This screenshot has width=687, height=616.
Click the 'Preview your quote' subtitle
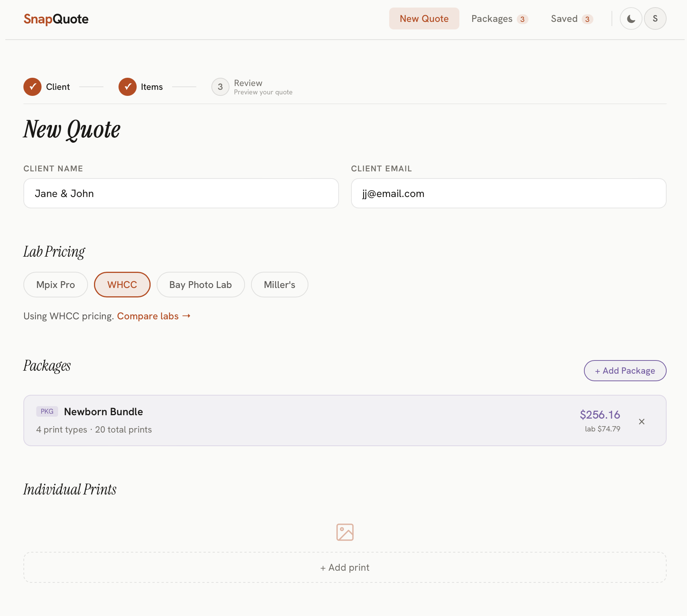(x=263, y=92)
